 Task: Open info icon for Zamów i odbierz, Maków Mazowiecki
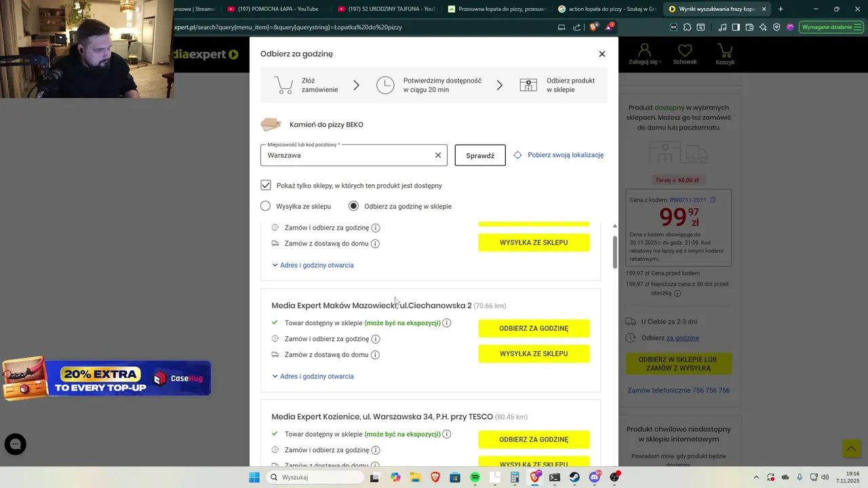[x=376, y=339]
